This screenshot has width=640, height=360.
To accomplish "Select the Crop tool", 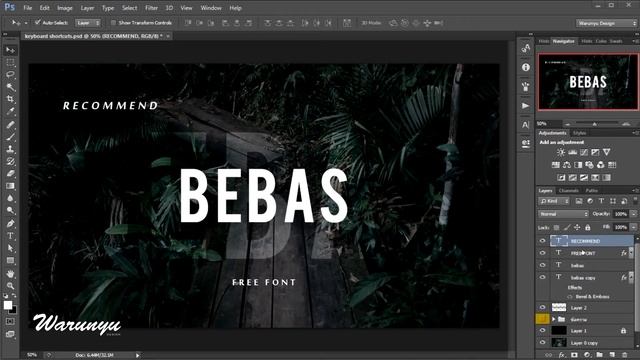I will (x=10, y=99).
